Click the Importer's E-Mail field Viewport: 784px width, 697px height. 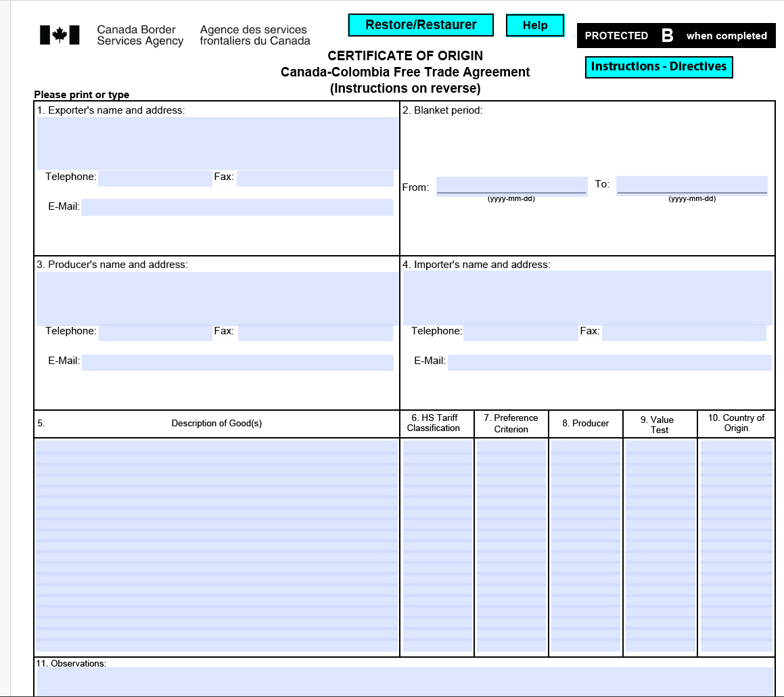(609, 362)
